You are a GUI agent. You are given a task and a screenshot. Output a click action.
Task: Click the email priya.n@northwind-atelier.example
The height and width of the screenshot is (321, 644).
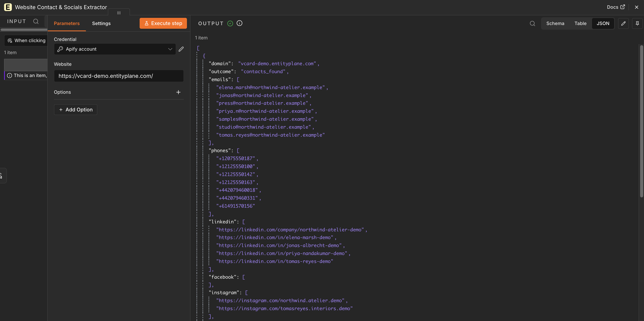(x=265, y=111)
